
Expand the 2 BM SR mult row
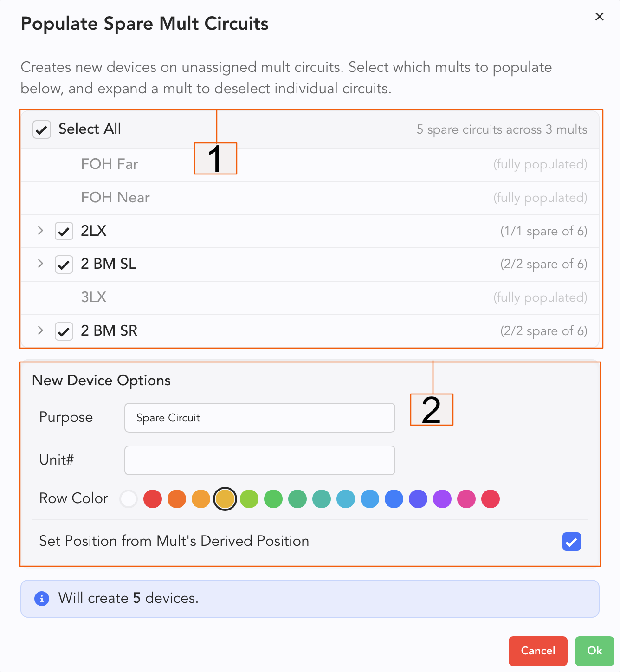point(40,331)
